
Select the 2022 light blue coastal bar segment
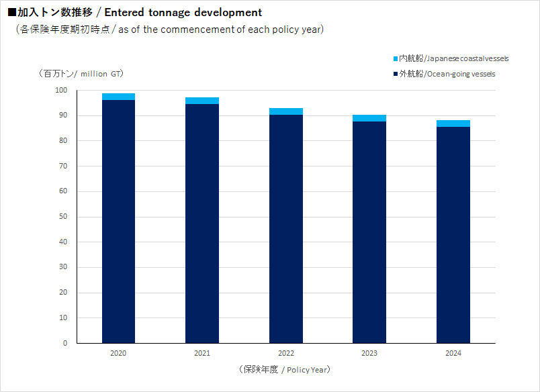tap(286, 111)
